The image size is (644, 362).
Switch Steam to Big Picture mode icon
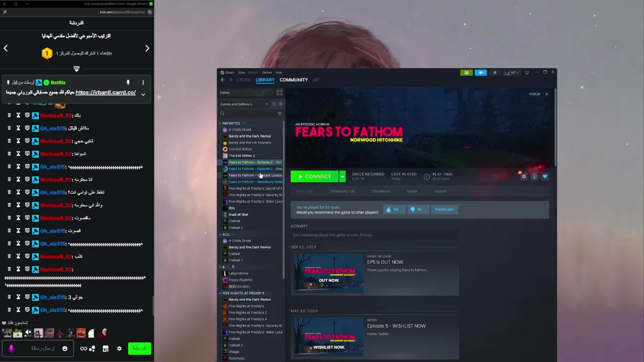(x=527, y=72)
